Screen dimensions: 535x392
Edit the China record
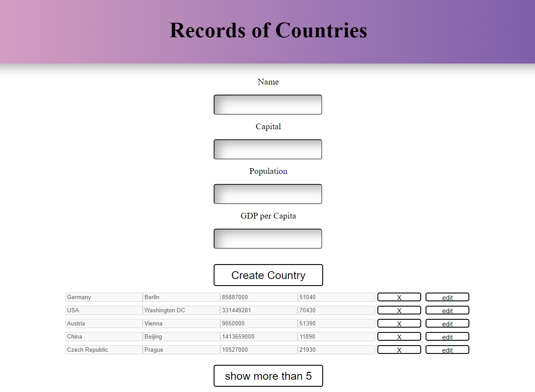tap(447, 336)
